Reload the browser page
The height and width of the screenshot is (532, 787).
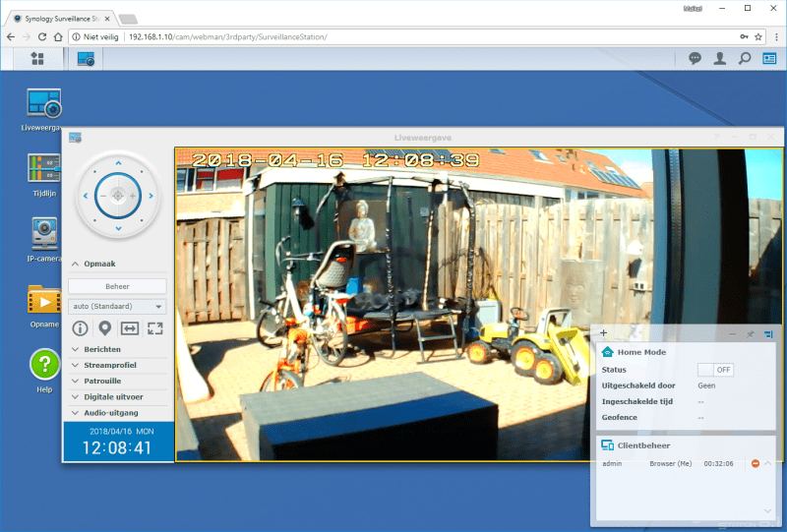pyautogui.click(x=42, y=36)
